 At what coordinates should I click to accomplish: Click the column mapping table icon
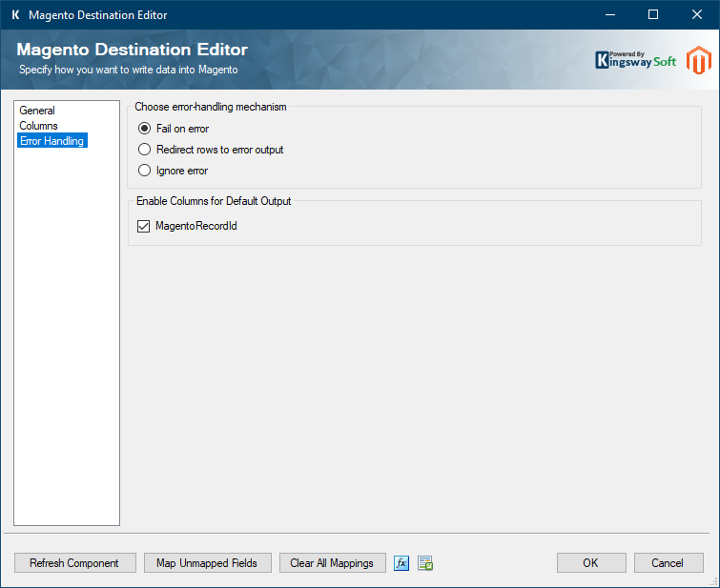click(x=425, y=563)
